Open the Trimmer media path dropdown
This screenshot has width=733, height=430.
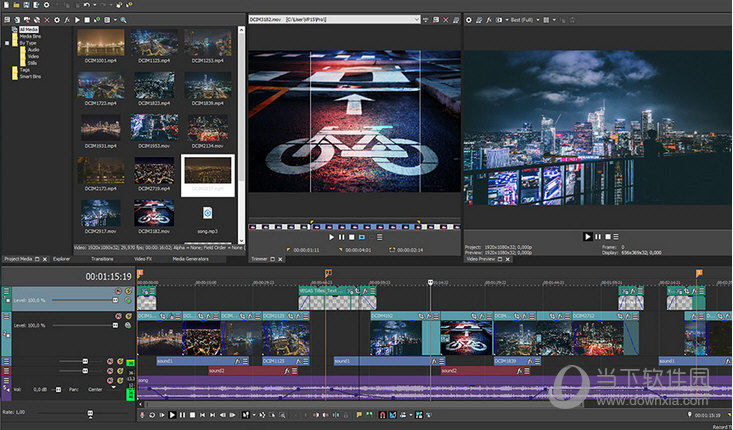click(x=416, y=20)
